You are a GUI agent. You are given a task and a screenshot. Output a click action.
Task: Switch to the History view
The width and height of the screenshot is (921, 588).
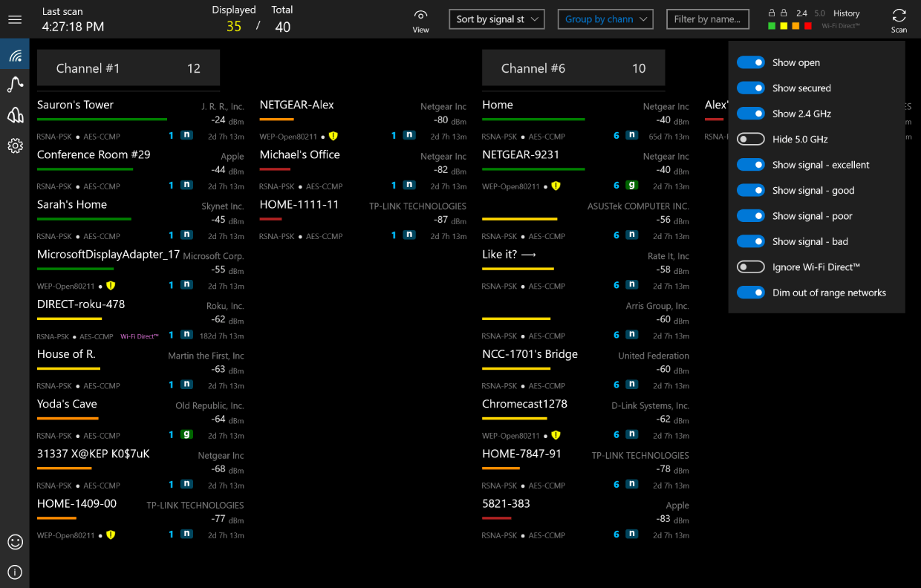click(x=846, y=13)
